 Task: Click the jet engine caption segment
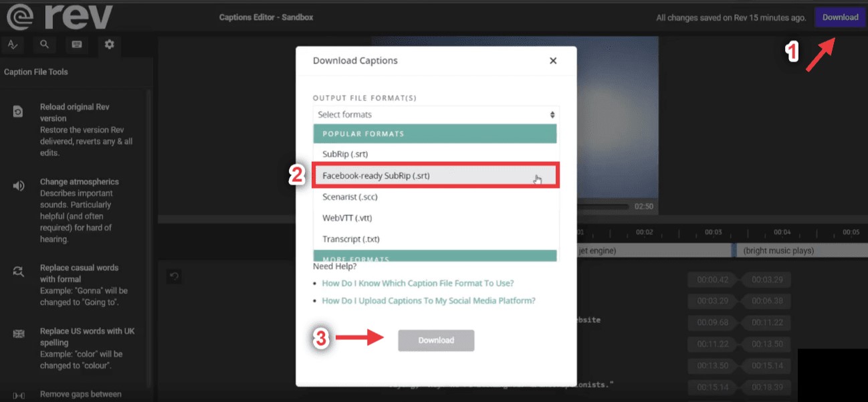click(x=654, y=251)
